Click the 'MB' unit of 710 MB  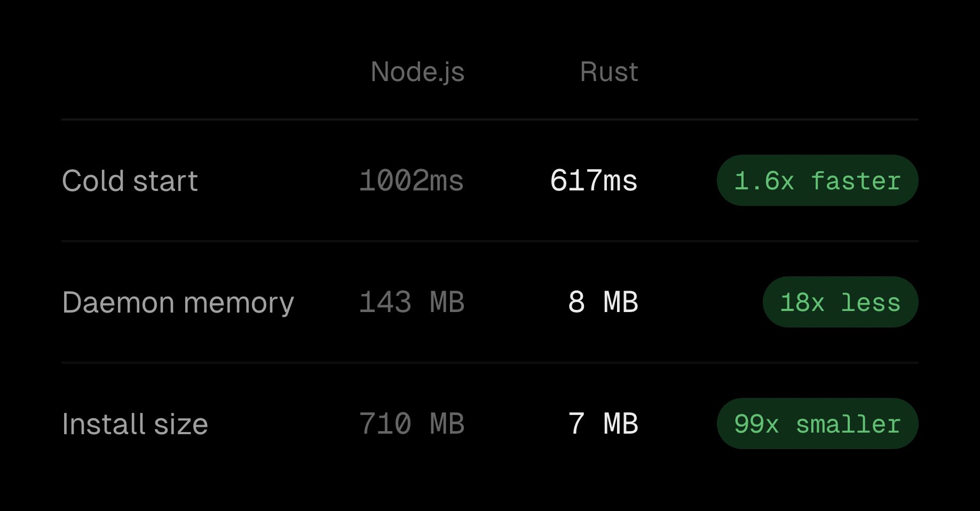coord(447,424)
